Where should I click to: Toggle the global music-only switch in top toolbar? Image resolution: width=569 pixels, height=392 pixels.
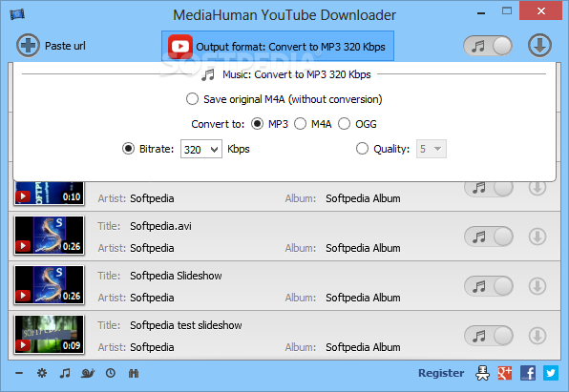coord(488,46)
